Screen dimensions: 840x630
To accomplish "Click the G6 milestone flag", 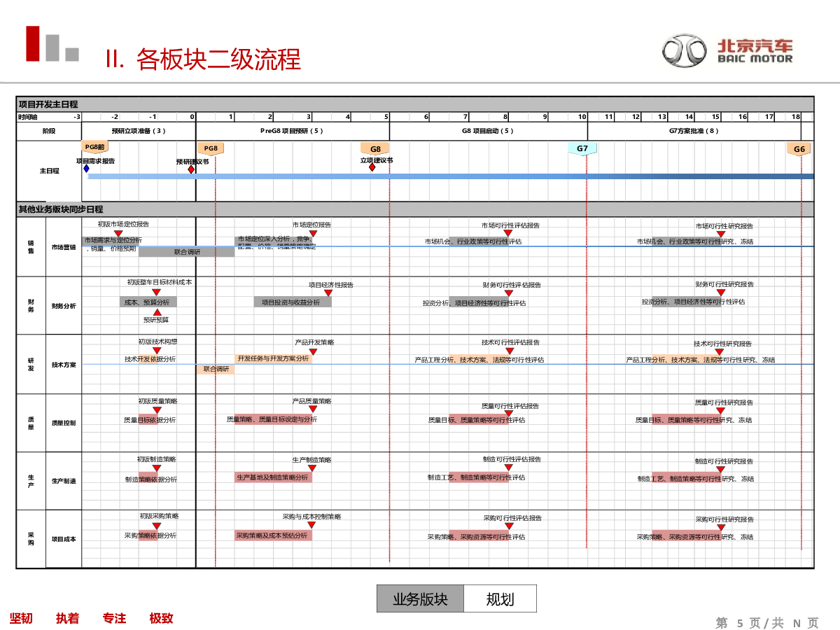I will (x=799, y=149).
